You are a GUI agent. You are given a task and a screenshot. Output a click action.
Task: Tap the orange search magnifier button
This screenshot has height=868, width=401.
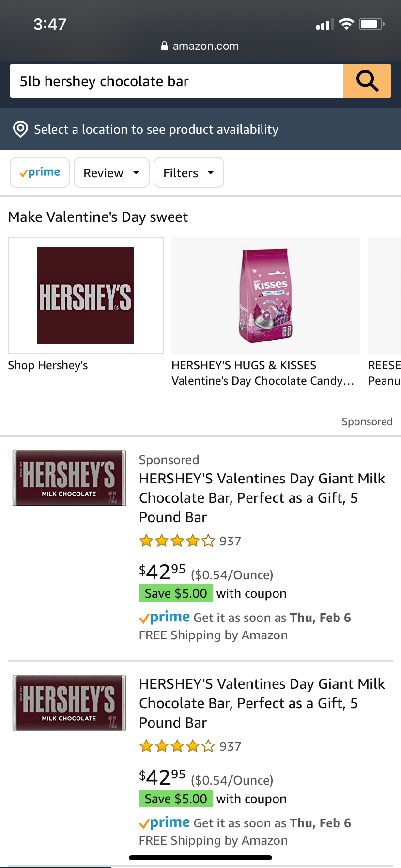click(367, 81)
